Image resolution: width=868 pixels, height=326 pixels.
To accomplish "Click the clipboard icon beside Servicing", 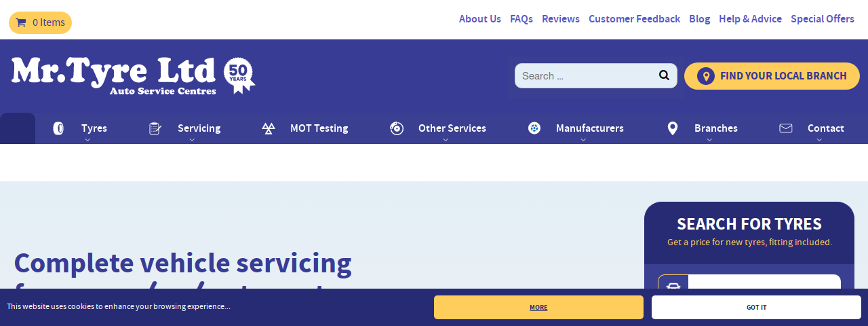I will pos(155,128).
